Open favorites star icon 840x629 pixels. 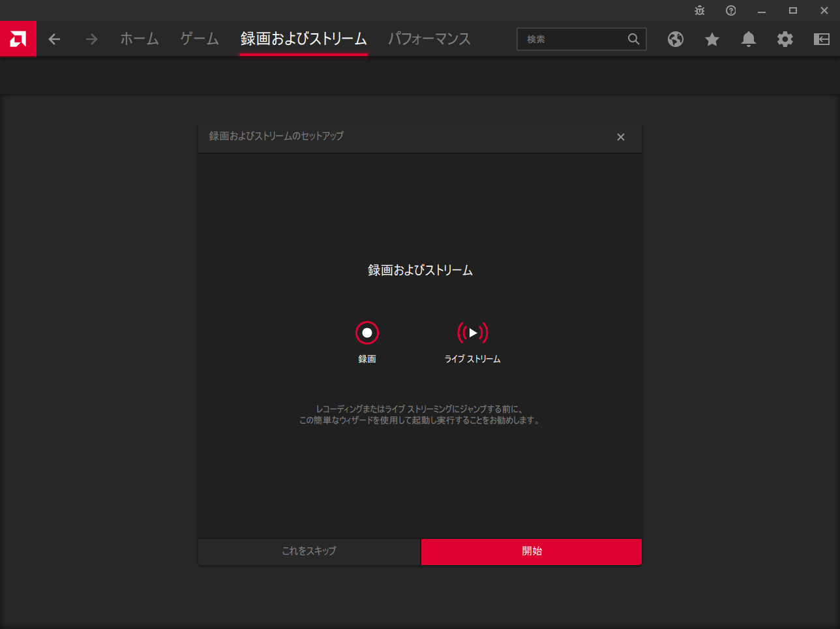click(712, 39)
